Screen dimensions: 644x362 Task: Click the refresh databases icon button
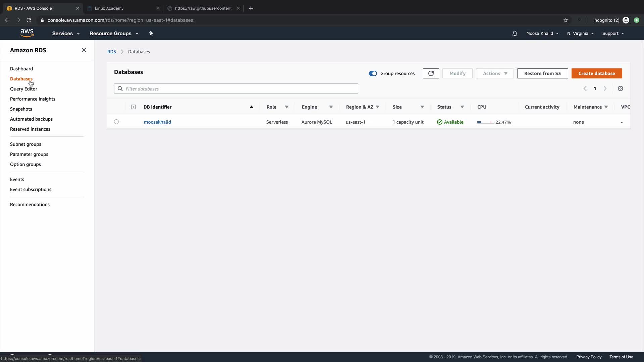pyautogui.click(x=431, y=73)
